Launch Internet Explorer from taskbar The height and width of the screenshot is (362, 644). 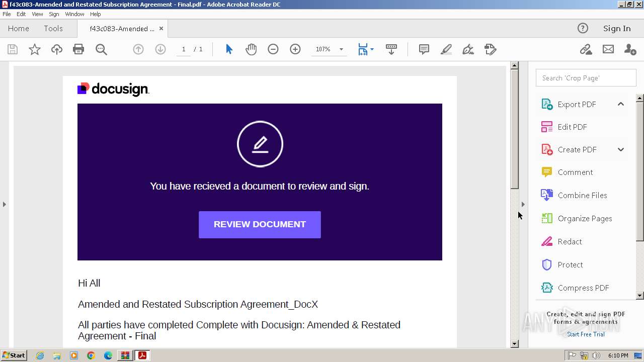[x=40, y=355]
